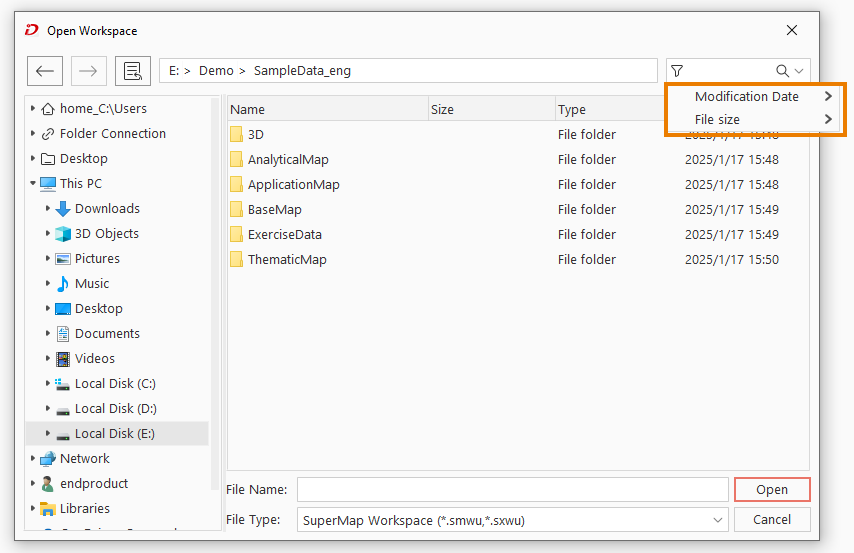Collapse the This PC tree node

pos(33,184)
